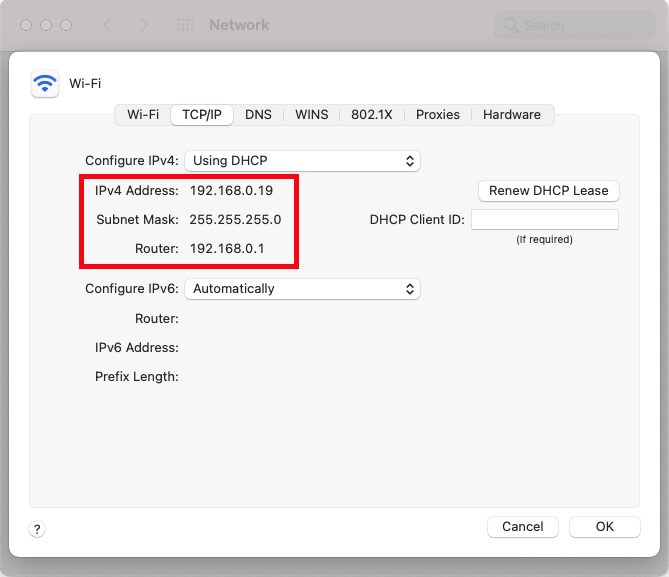
Task: Open the Configure IPv6 dropdown
Action: (x=302, y=289)
